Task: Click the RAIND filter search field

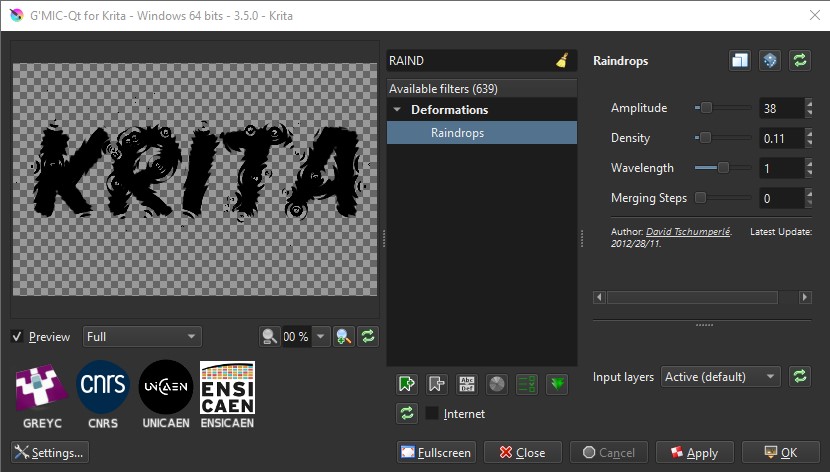Action: click(468, 61)
